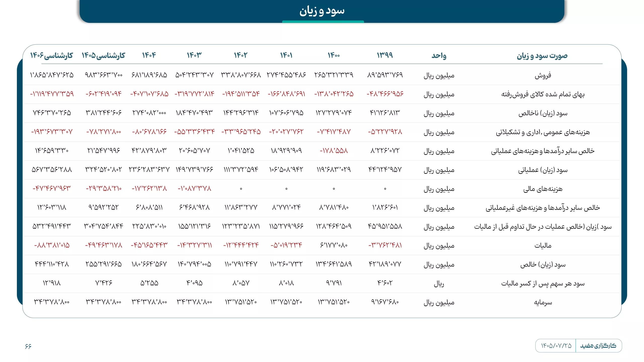This screenshot has height=362, width=644.
Task: Select gross profit '۷۴۶٬۳۷۰٬۲۶۵' for ۱۴۰۶
Action: pos(52,113)
